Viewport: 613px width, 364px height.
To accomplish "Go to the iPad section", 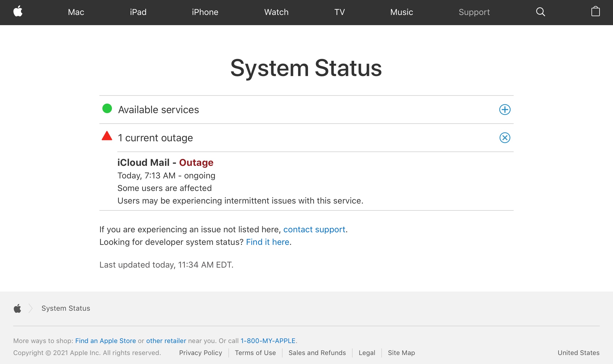I will [138, 12].
